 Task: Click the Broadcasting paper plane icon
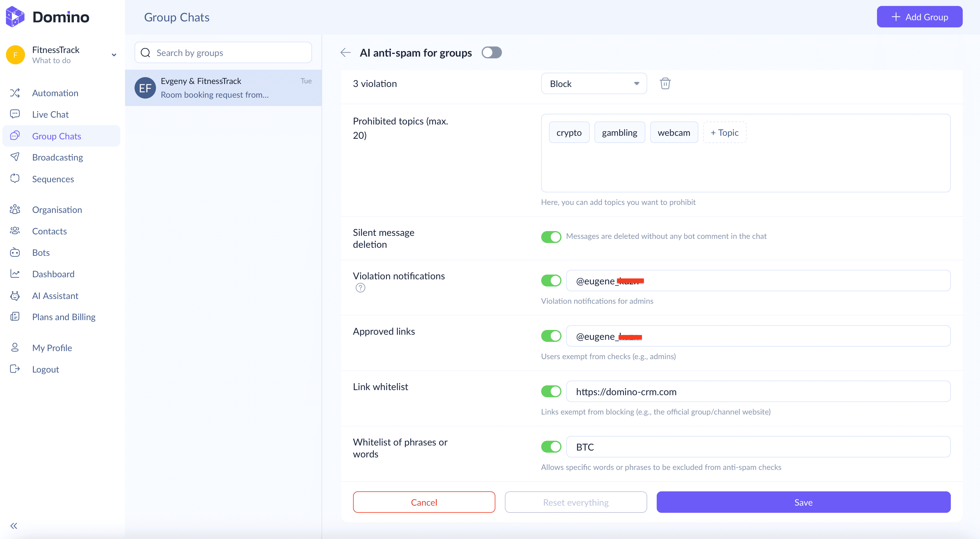(15, 157)
